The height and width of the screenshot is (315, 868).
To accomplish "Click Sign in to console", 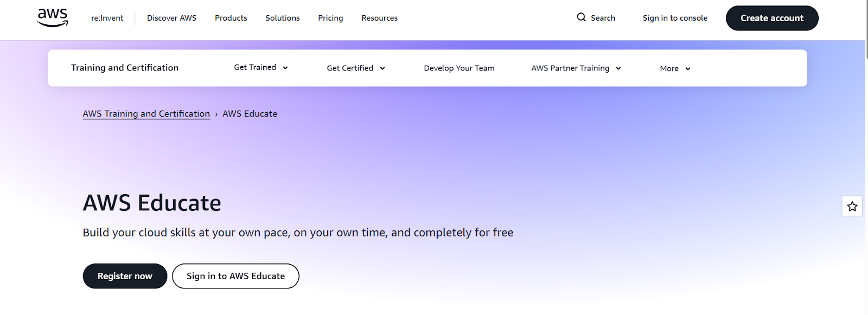I will 675,18.
